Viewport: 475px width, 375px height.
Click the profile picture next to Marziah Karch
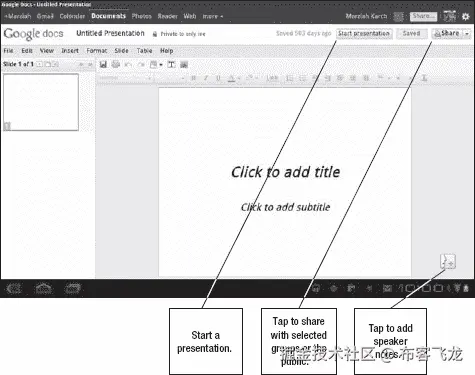point(398,16)
